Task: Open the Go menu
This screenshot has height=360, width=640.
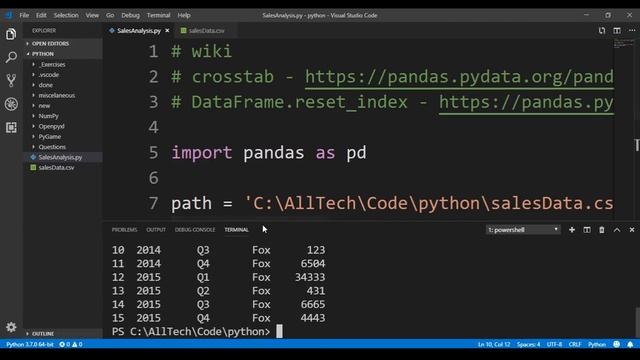Action: [x=110, y=15]
